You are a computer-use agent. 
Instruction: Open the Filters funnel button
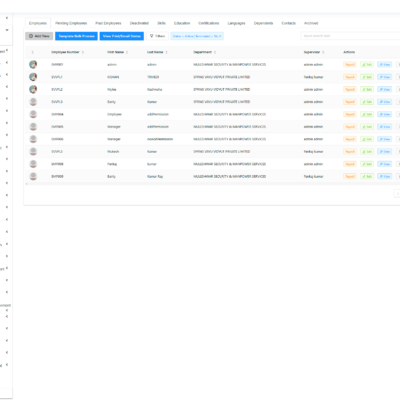pos(157,36)
